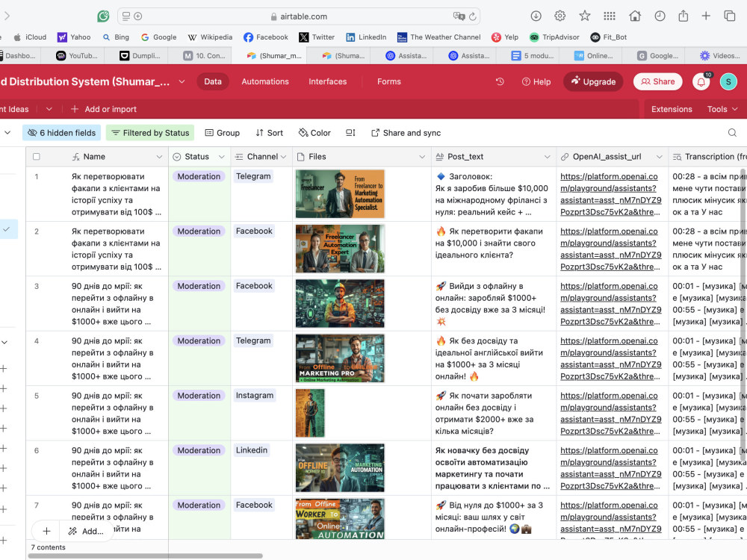Image resolution: width=747 pixels, height=560 pixels.
Task: Click the horizontal scrollbar at bottom
Action: pos(146,556)
